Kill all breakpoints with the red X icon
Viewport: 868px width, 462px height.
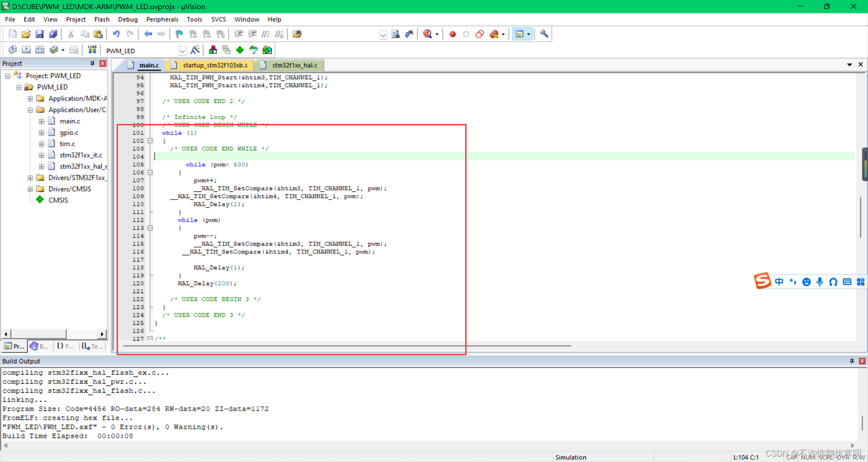[494, 34]
